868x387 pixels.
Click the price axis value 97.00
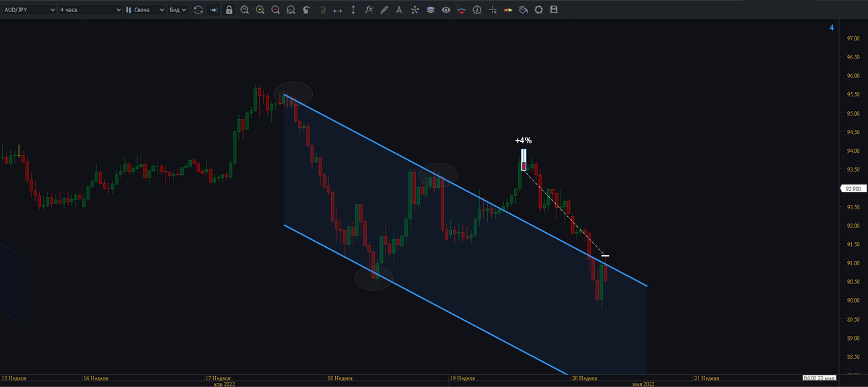[x=853, y=38]
